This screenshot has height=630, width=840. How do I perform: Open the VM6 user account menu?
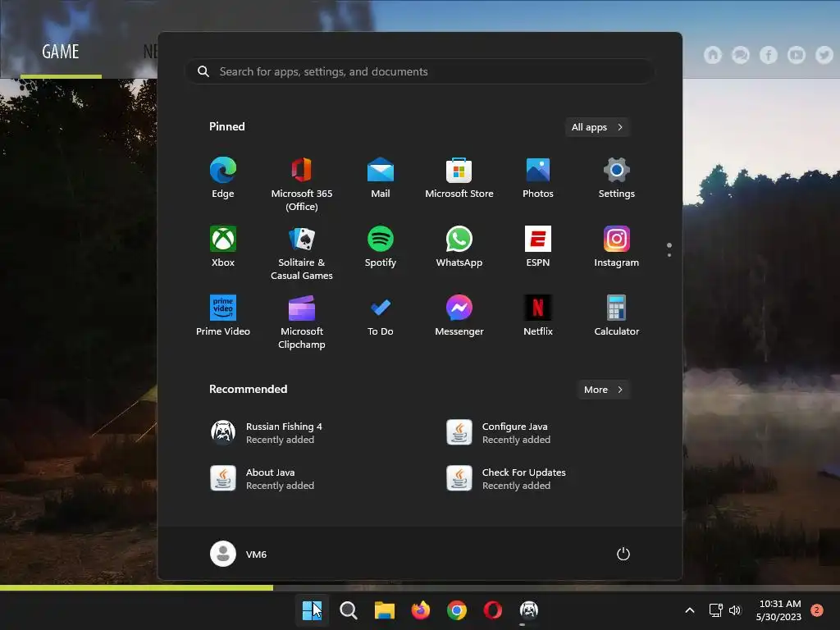[x=239, y=554]
